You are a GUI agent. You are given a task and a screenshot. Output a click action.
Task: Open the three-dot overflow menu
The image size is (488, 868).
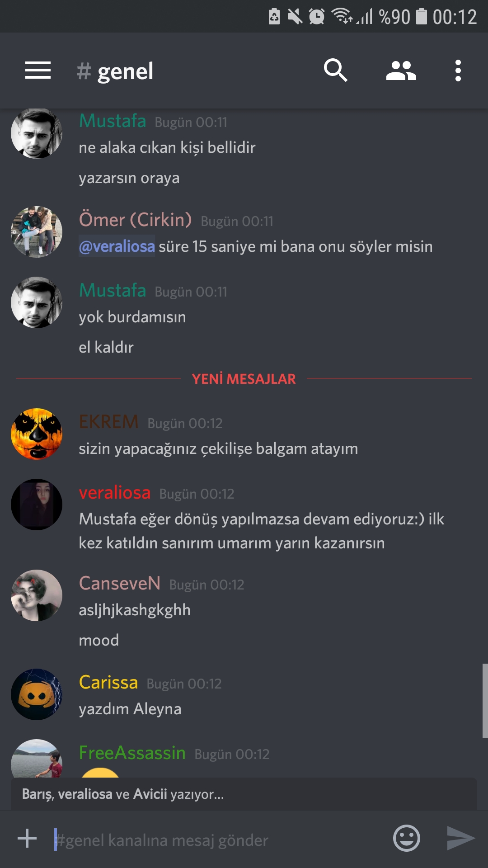point(458,71)
